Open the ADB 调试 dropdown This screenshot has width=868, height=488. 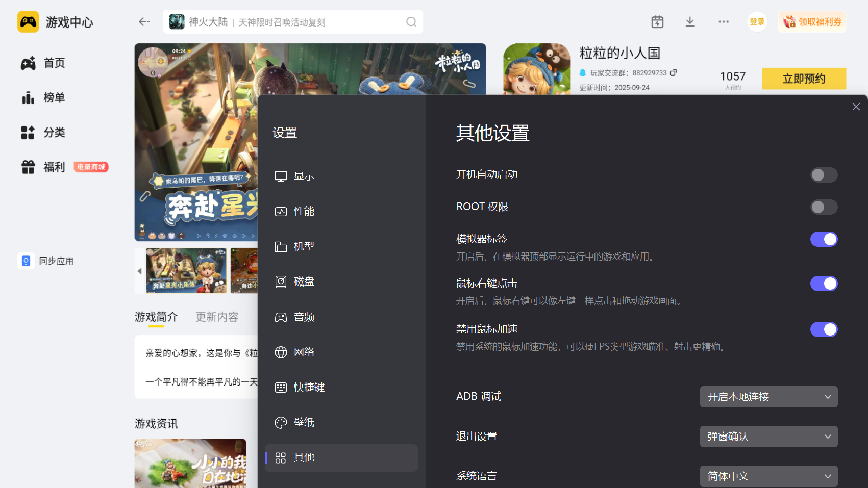pyautogui.click(x=768, y=397)
